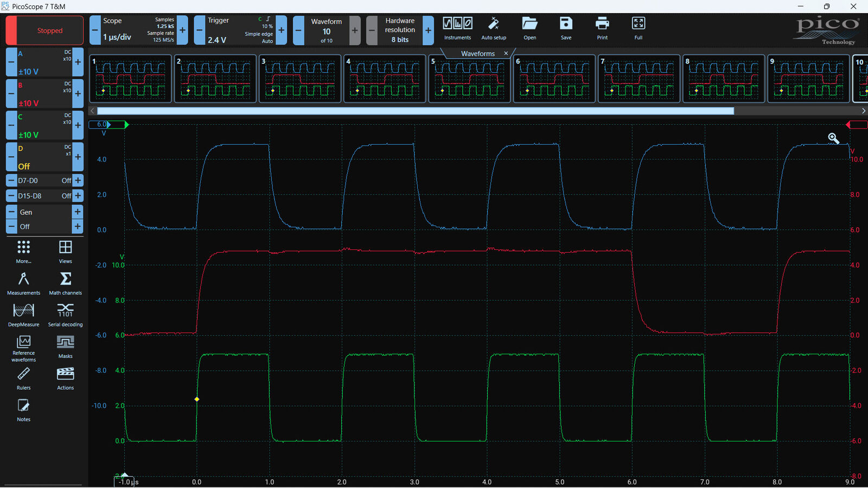Open Hardware resolution 8 bits setting
Image resolution: width=868 pixels, height=488 pixels.
(400, 30)
